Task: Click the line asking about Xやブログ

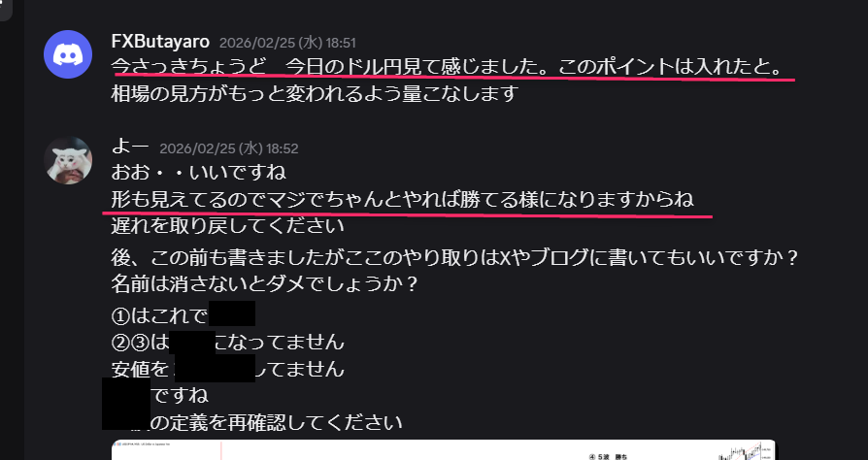Action: pyautogui.click(x=454, y=258)
